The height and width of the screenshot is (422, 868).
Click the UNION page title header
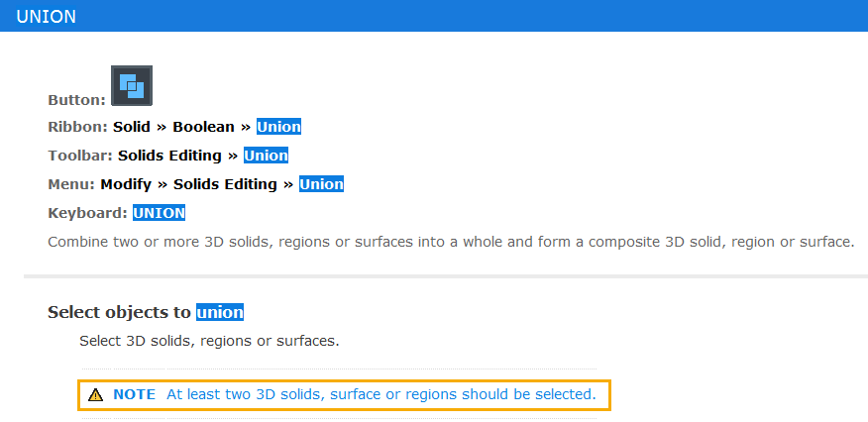pos(46,17)
